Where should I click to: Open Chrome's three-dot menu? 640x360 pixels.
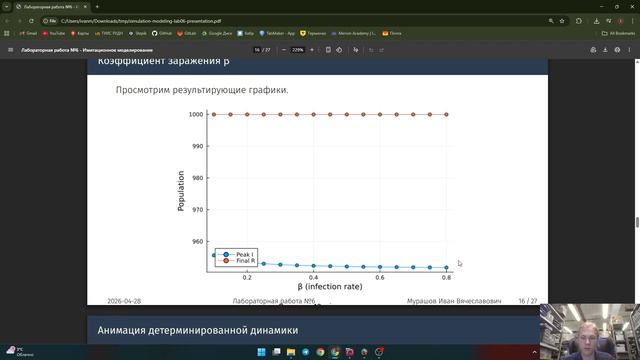point(633,21)
